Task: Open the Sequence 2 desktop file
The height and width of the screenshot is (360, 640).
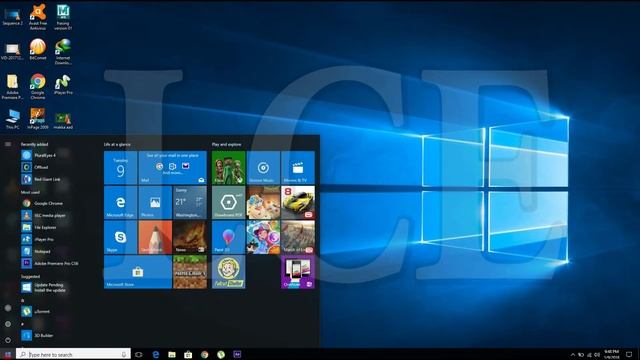Action: (12, 16)
